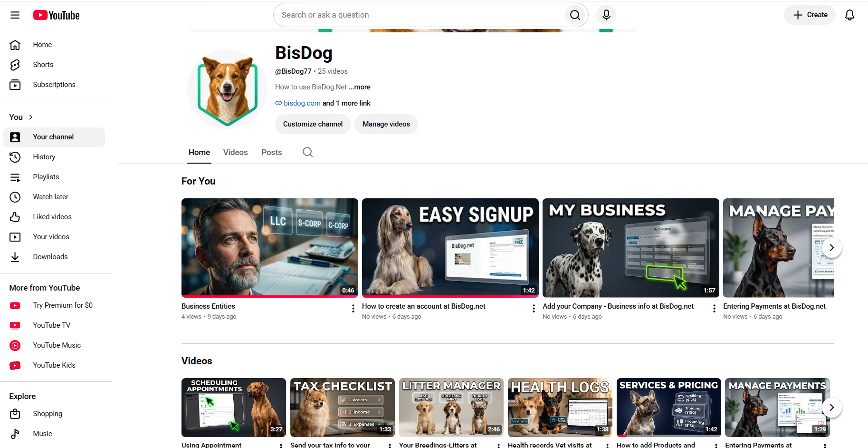Switch to the Home channel tab

[199, 152]
